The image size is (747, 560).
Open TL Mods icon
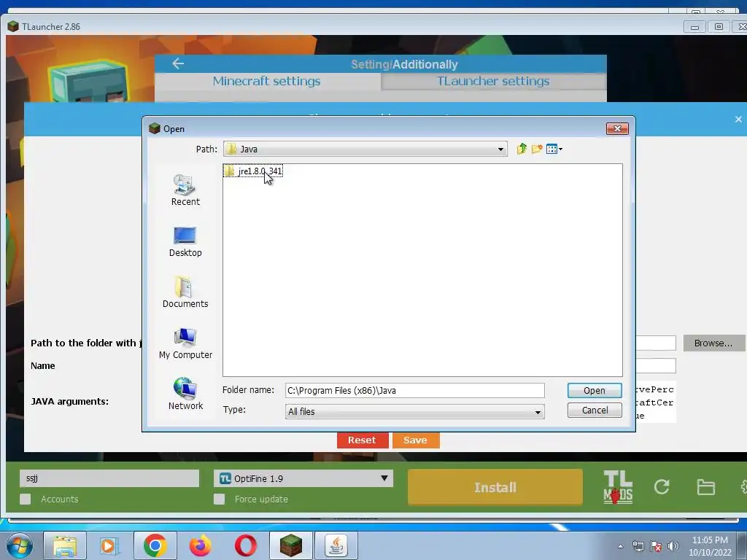point(617,486)
